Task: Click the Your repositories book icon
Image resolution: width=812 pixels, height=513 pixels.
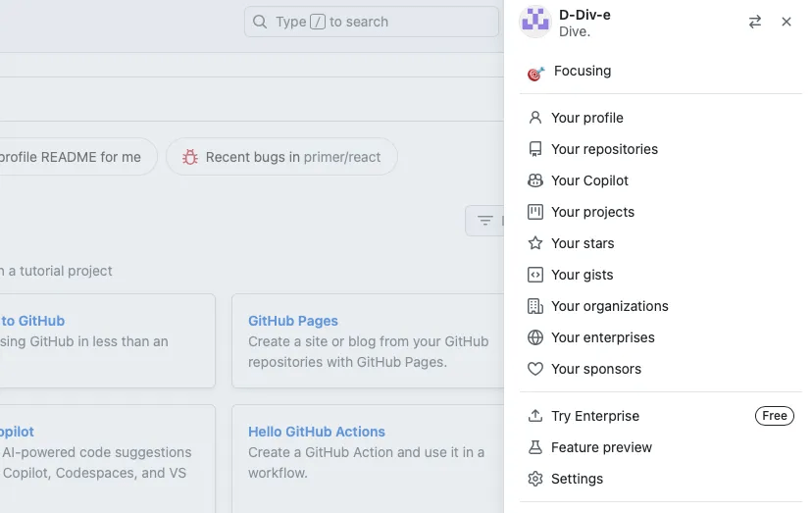Action: 535,149
